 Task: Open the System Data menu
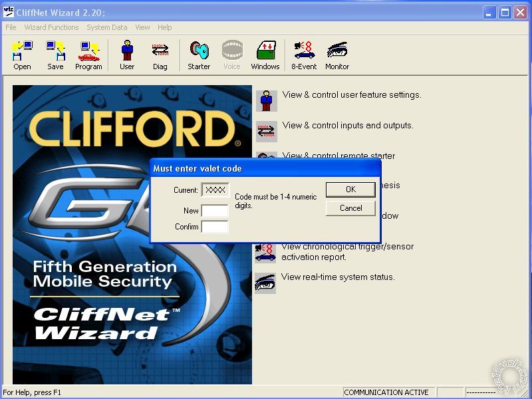(107, 27)
